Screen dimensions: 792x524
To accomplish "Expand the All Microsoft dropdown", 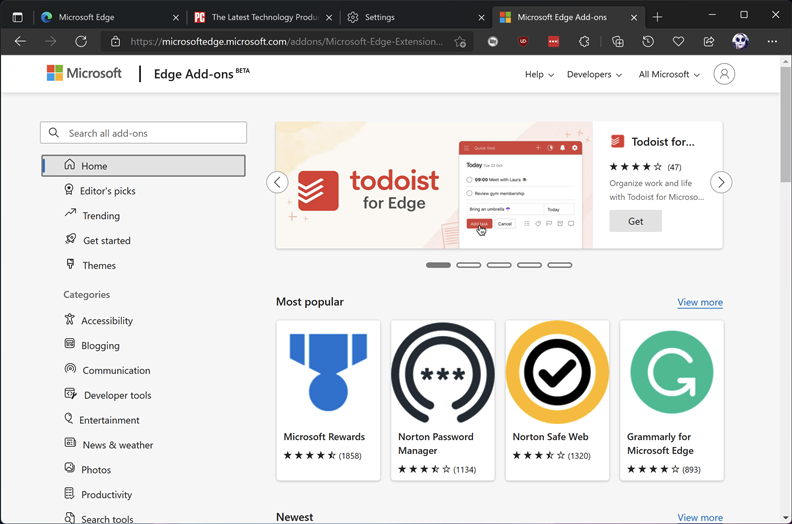I will tap(669, 74).
